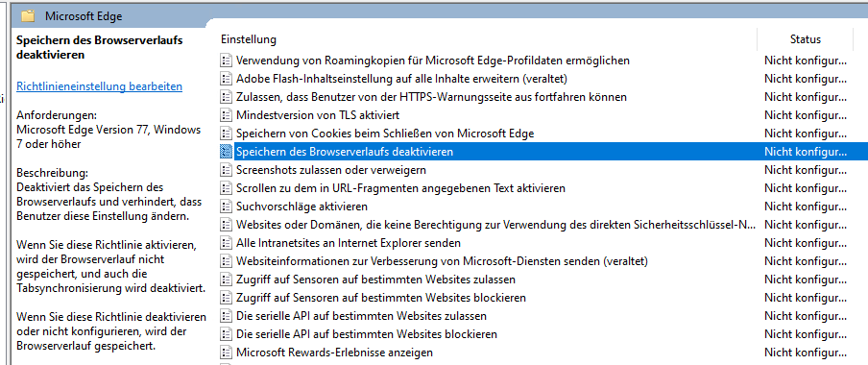
Task: Click status of Die serielle API blockieren
Action: pyautogui.click(x=806, y=334)
